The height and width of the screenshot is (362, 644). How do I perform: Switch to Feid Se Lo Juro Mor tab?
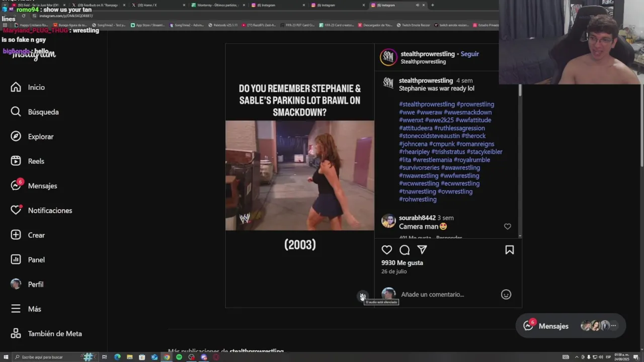(38, 5)
